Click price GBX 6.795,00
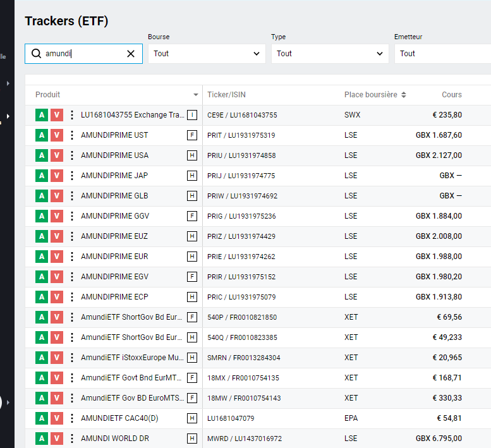 coord(439,439)
